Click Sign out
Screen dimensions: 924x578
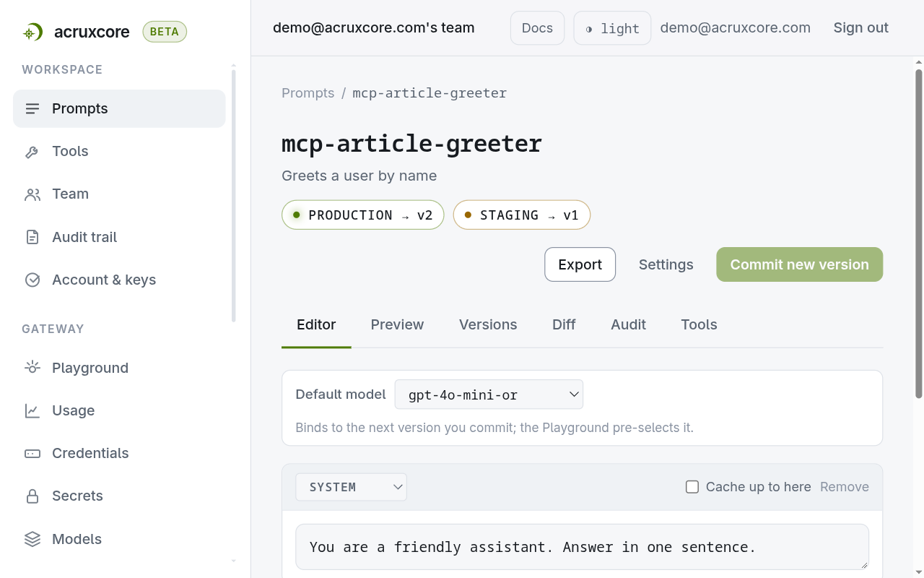pyautogui.click(x=861, y=27)
